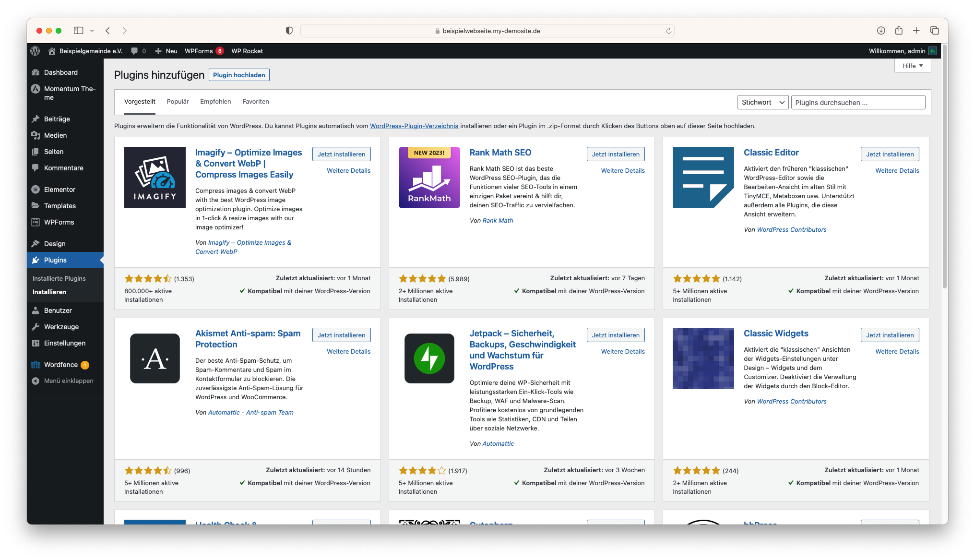Click the Einstellungen settings icon
This screenshot has width=975, height=560.
(x=36, y=343)
